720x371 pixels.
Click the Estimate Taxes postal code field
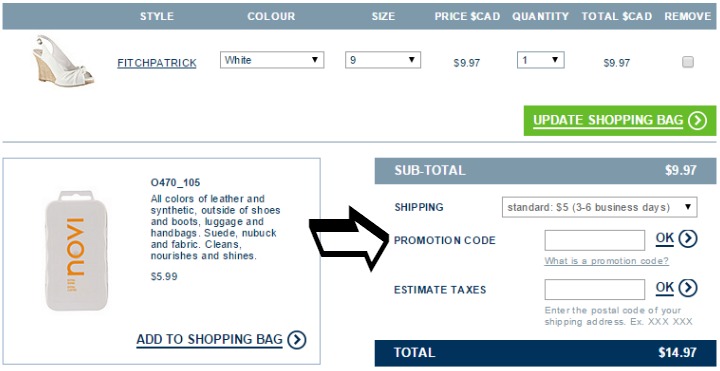coord(595,290)
